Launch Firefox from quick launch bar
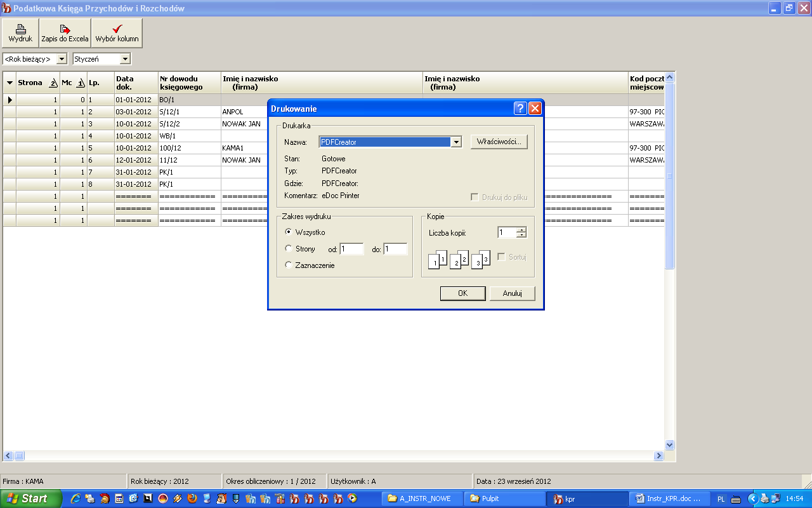Viewport: 812px width, 508px height. 192,499
